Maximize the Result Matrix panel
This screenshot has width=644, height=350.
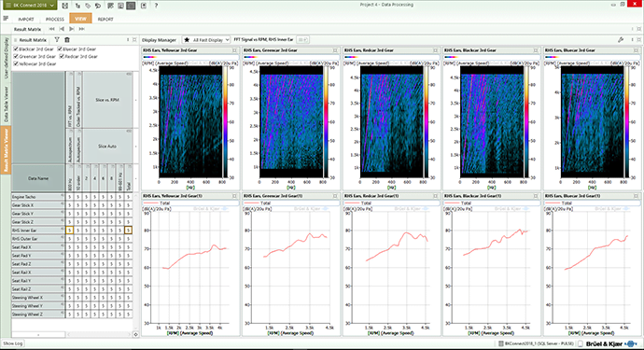[x=134, y=40]
